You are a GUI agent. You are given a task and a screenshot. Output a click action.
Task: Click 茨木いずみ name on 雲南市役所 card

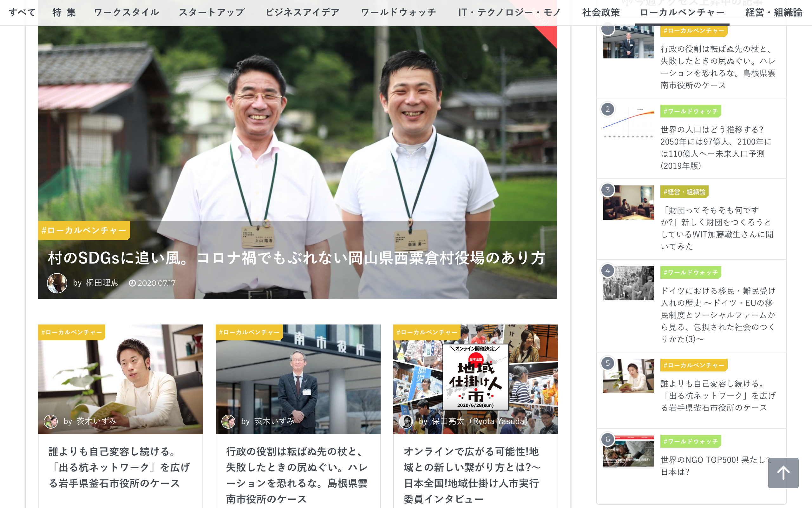[x=274, y=421]
